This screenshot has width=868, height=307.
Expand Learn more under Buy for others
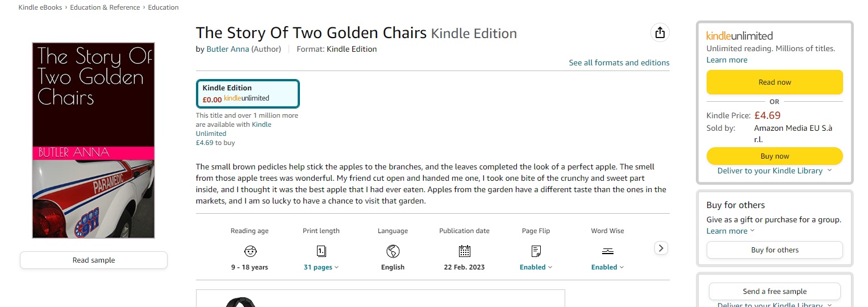point(730,231)
